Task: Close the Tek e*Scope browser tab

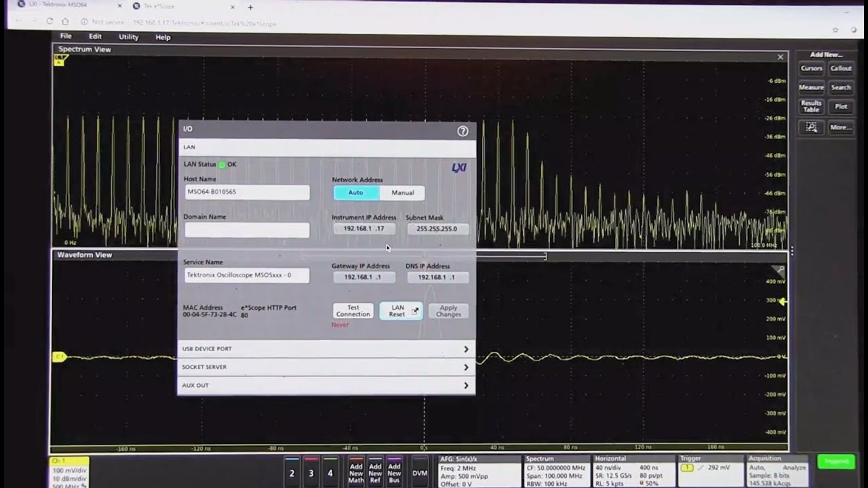Action: [x=233, y=7]
